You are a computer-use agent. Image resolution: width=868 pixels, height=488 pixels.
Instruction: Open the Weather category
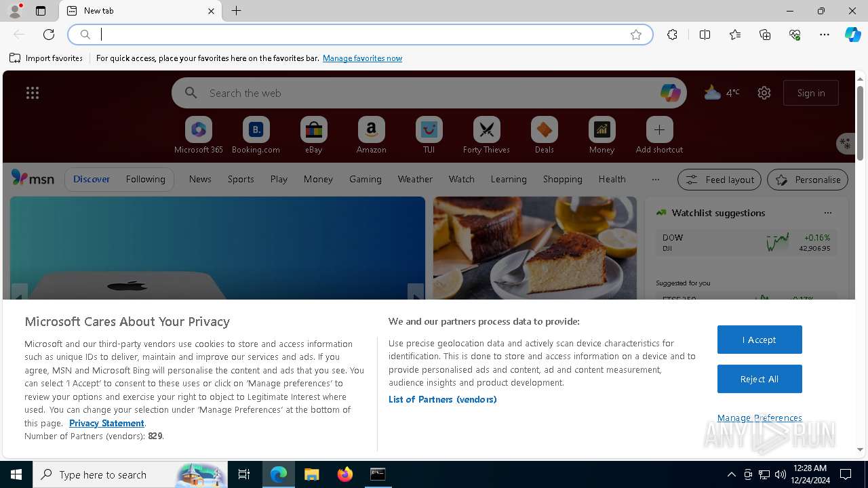pyautogui.click(x=415, y=179)
